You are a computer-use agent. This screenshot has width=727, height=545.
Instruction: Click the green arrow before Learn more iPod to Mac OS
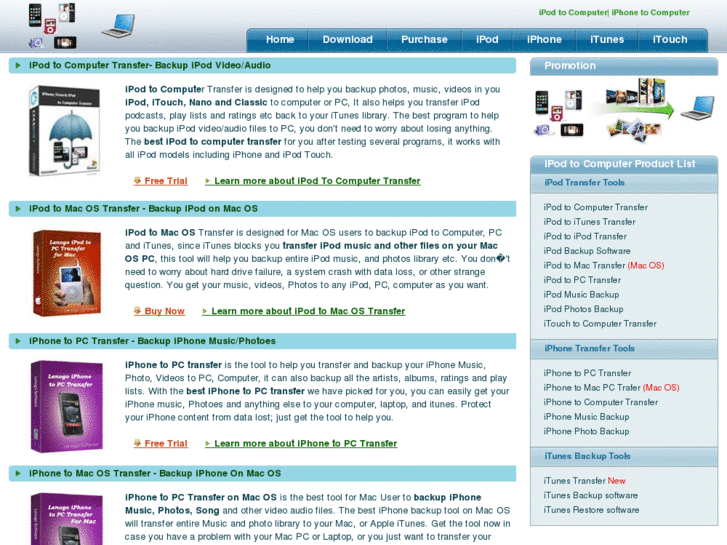click(205, 311)
